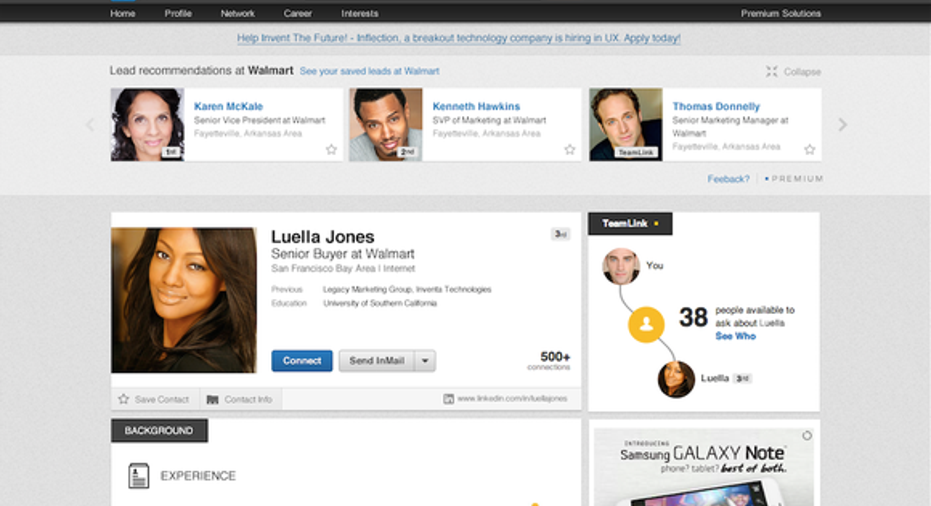
Task: Select the TeamLink panel tab
Action: pyautogui.click(x=630, y=223)
